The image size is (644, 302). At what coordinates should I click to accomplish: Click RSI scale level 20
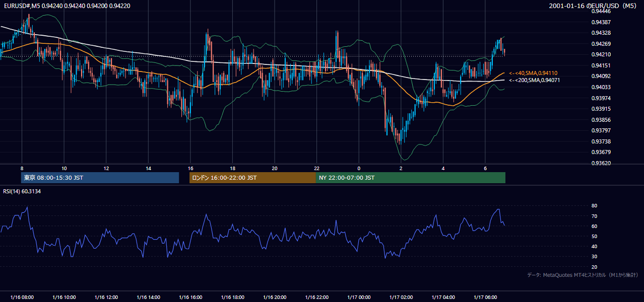594,267
